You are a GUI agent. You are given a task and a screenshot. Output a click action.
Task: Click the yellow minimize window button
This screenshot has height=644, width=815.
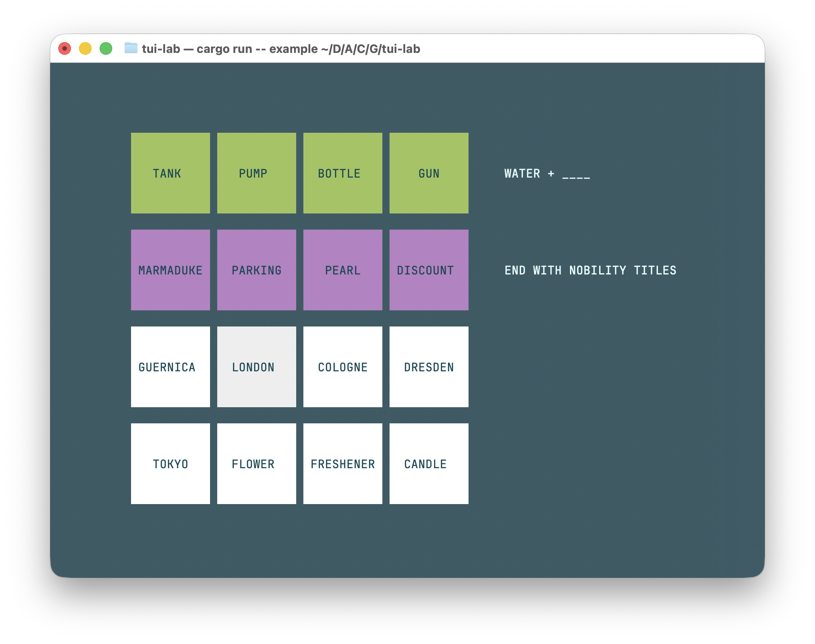85,48
